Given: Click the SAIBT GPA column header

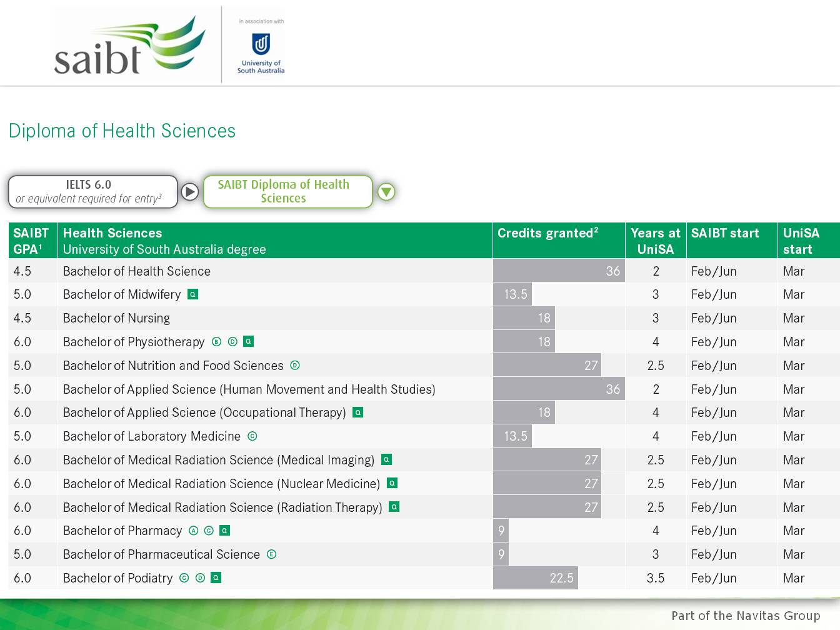Looking at the screenshot, I should tap(33, 241).
